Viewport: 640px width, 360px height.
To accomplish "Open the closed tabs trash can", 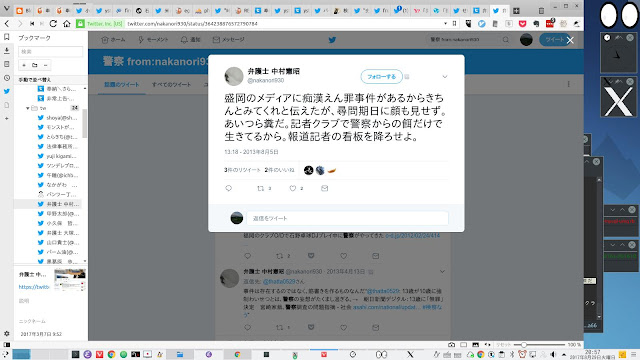I will [x=541, y=11].
